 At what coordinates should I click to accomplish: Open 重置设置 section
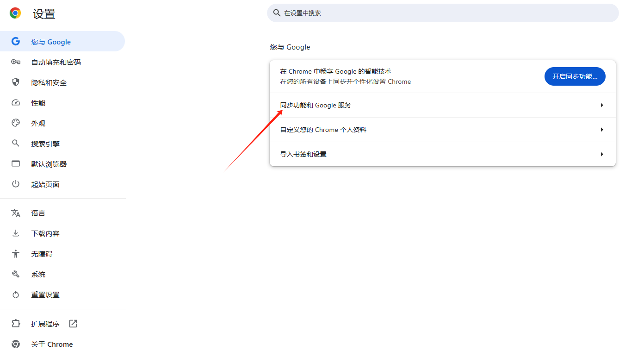pyautogui.click(x=62, y=294)
